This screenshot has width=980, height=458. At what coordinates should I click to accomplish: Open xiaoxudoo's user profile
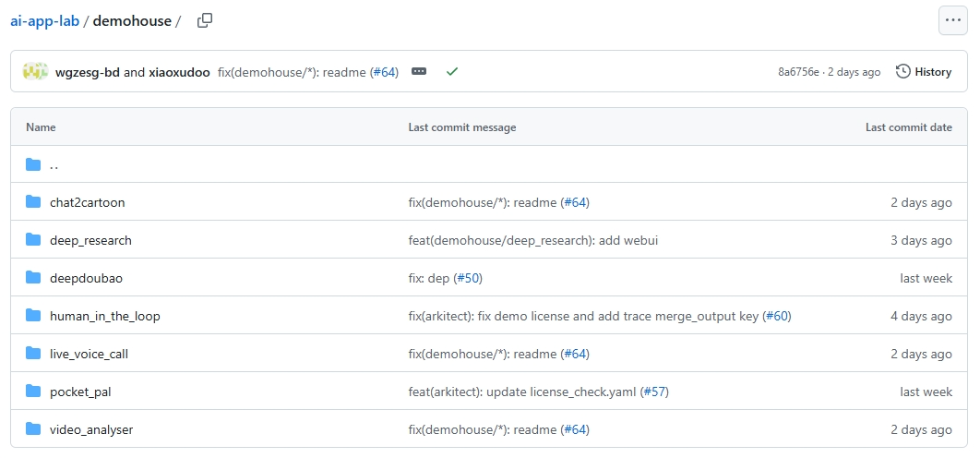[179, 72]
